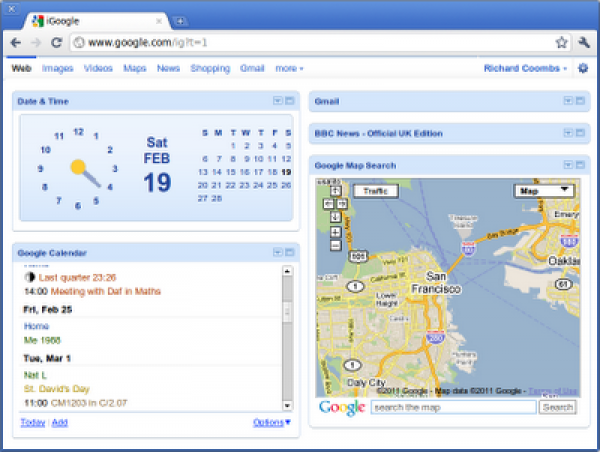Bookmark this page with the star icon
The height and width of the screenshot is (452, 600).
click(561, 42)
